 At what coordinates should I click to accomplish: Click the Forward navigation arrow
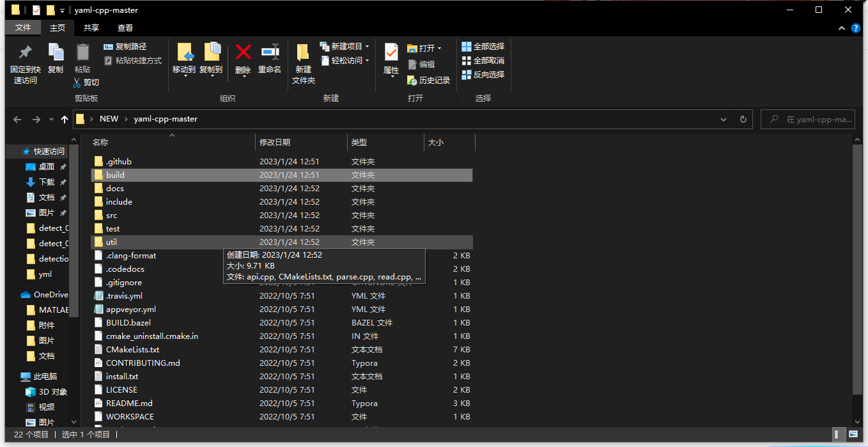click(36, 120)
